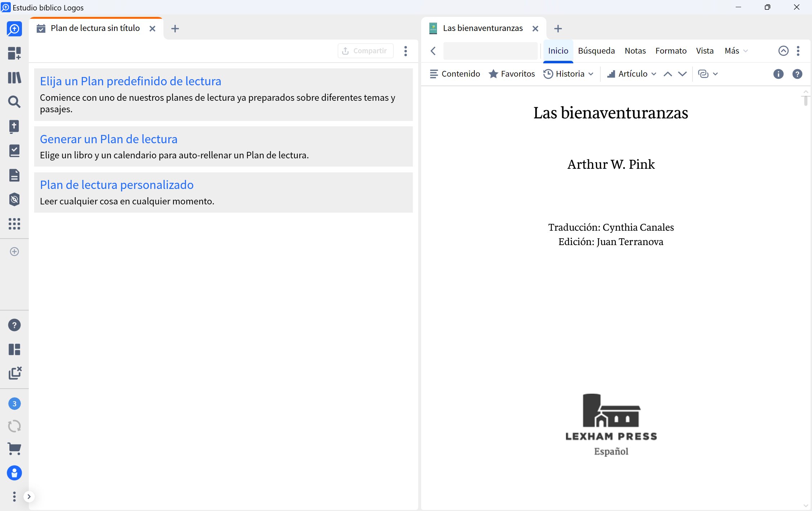Image resolution: width=812 pixels, height=511 pixels.
Task: Go back with the left chevron arrow
Action: point(433,51)
